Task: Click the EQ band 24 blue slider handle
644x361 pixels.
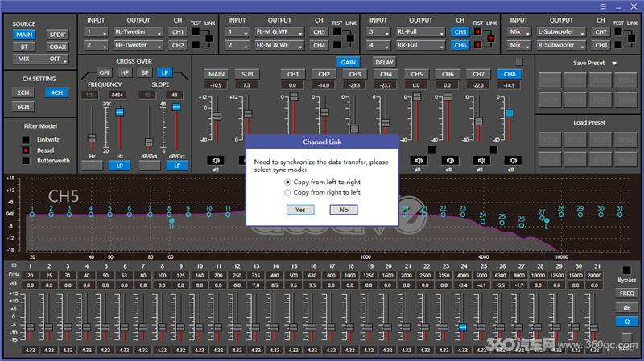Action: [x=462, y=327]
